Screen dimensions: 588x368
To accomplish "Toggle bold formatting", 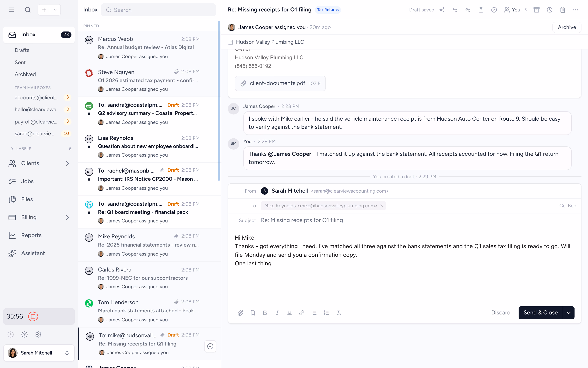I will (265, 313).
